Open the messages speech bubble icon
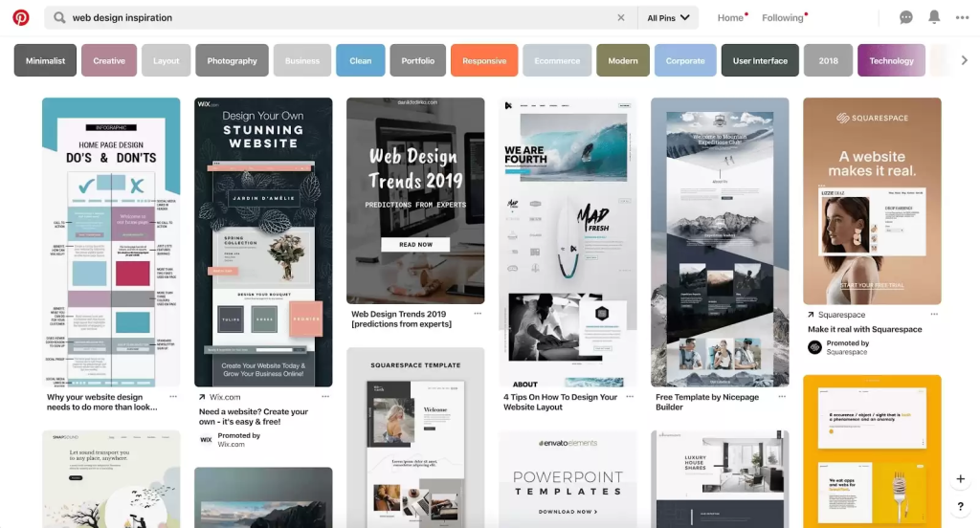 click(905, 17)
